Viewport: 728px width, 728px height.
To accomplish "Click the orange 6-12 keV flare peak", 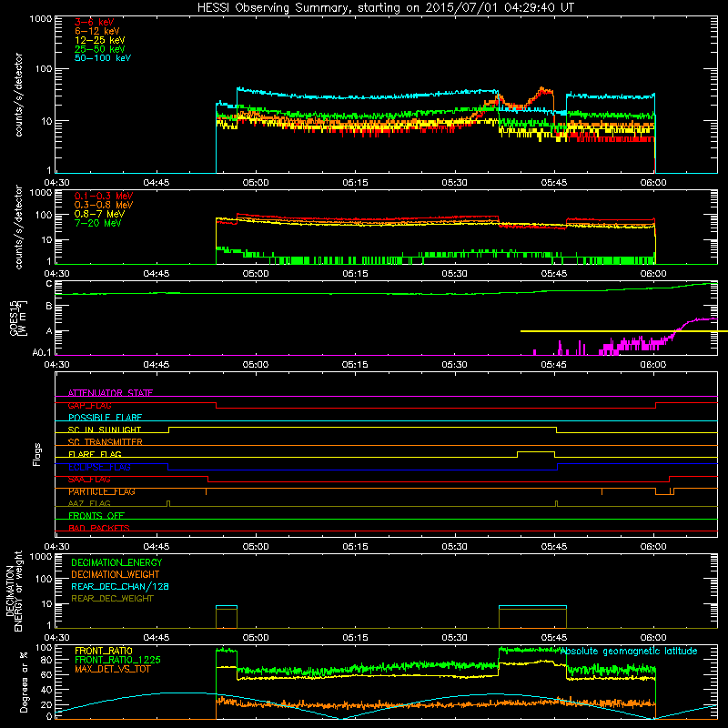I will (x=541, y=88).
